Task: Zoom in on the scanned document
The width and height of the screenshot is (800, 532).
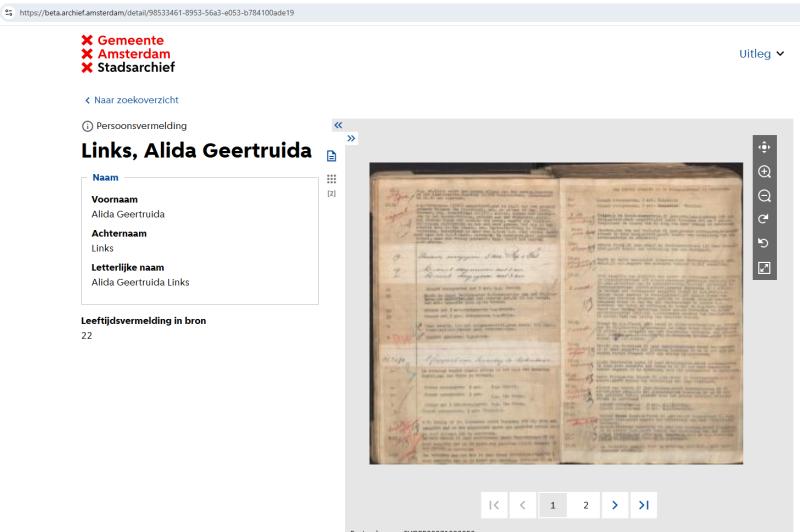Action: pyautogui.click(x=765, y=171)
